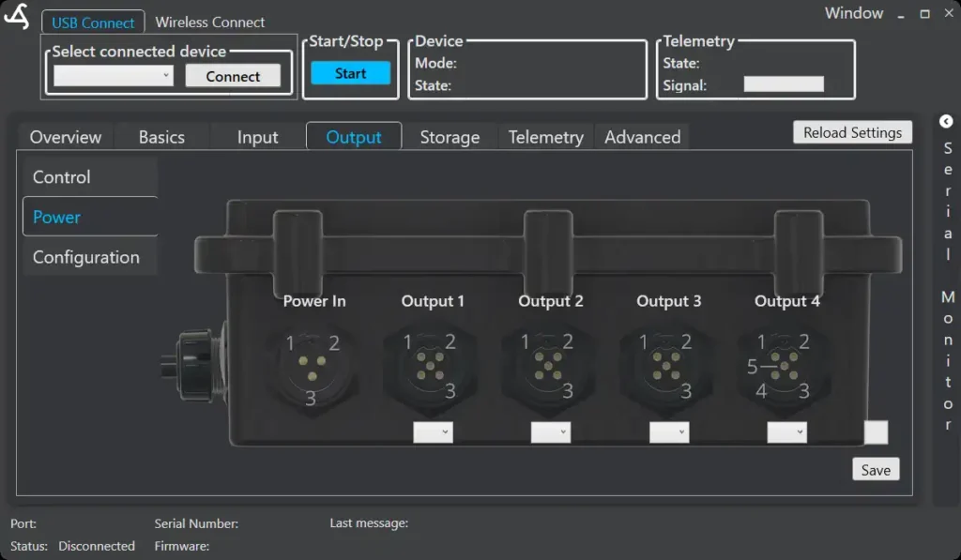Image resolution: width=961 pixels, height=560 pixels.
Task: Collapse the Serial Monitor side panel arrow
Action: point(946,121)
